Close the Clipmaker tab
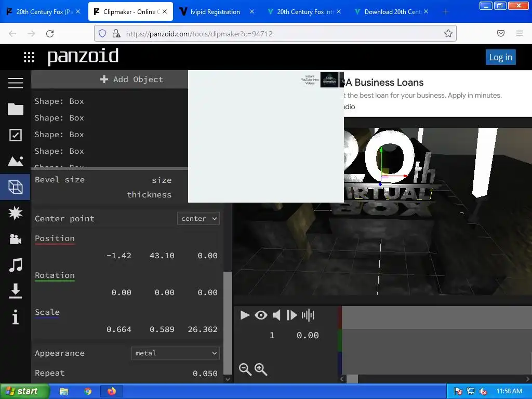Viewport: 532px width, 399px height. [165, 11]
